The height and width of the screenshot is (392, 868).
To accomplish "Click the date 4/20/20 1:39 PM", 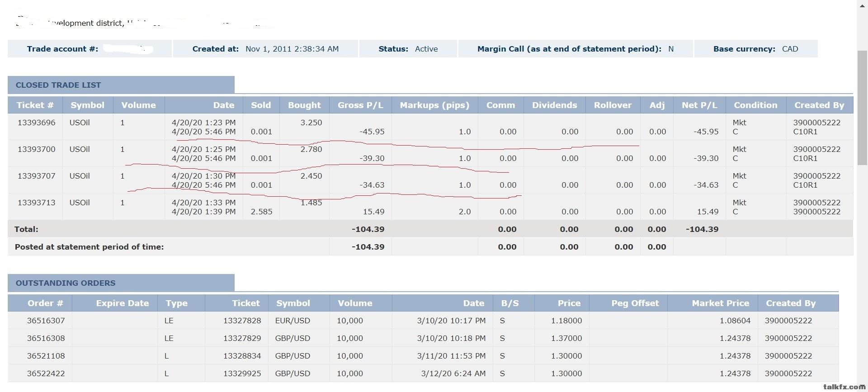I will coord(203,212).
